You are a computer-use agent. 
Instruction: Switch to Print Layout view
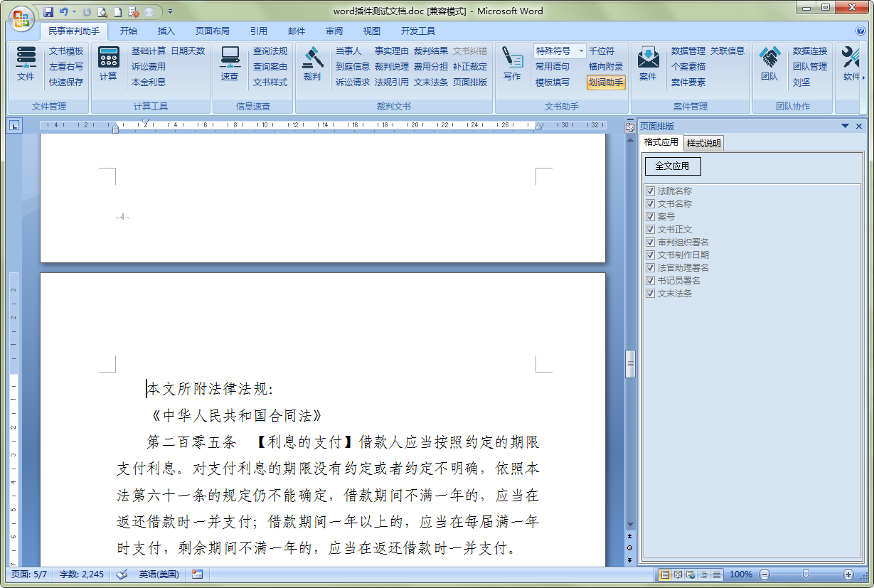665,574
